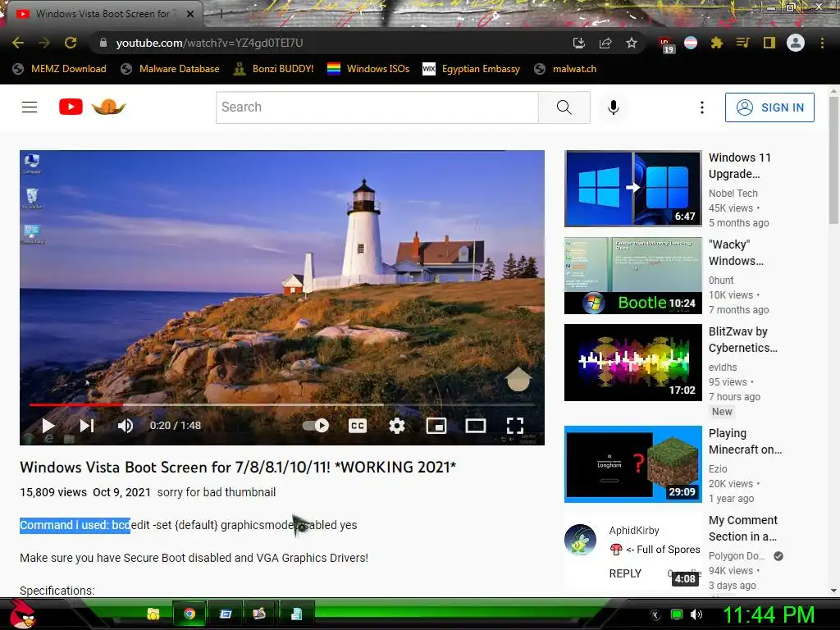Click the YouTube logo
The width and height of the screenshot is (840, 630).
pos(71,107)
